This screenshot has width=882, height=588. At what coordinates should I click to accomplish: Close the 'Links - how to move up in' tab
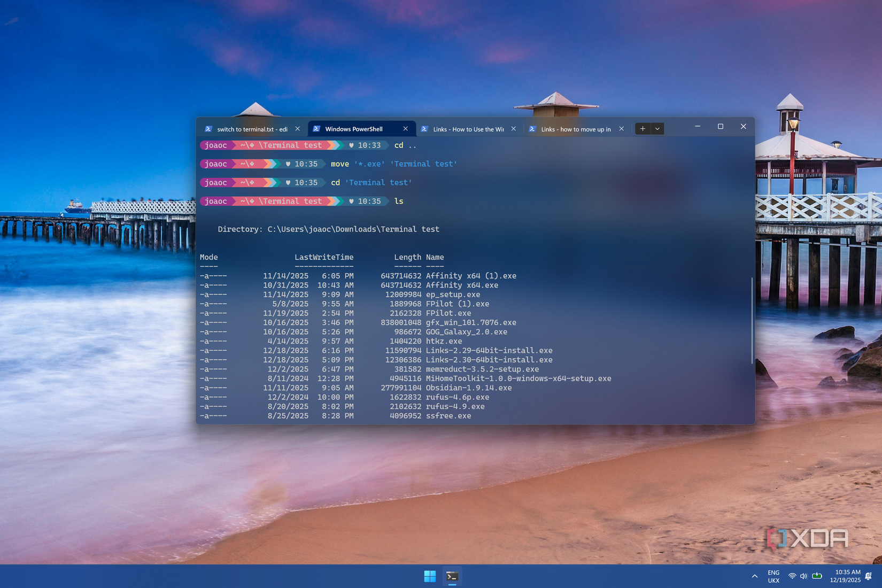pos(622,129)
